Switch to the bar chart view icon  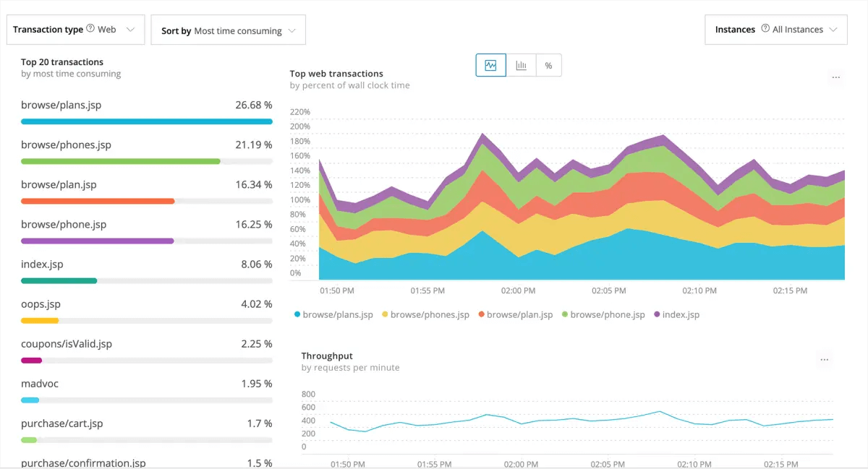click(521, 65)
